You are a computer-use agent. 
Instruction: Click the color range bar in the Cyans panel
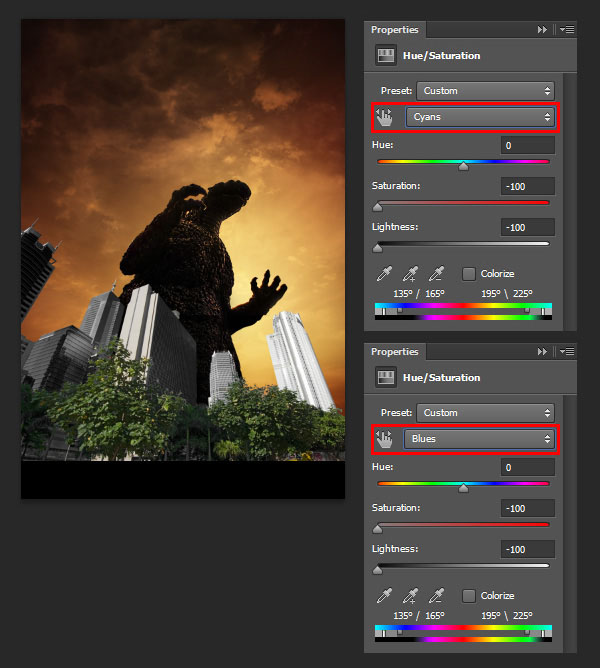tap(463, 311)
